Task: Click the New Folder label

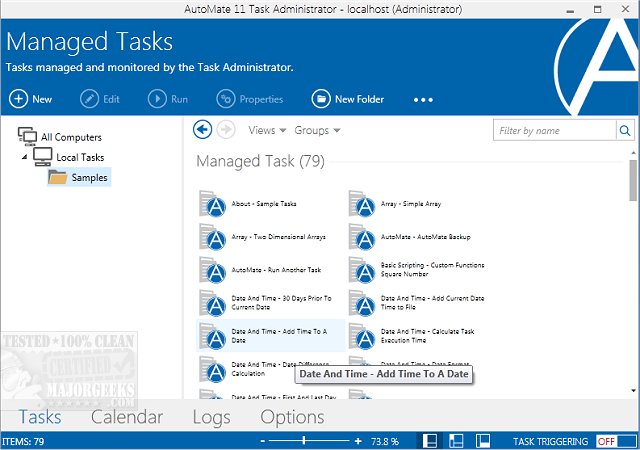Action: tap(359, 99)
